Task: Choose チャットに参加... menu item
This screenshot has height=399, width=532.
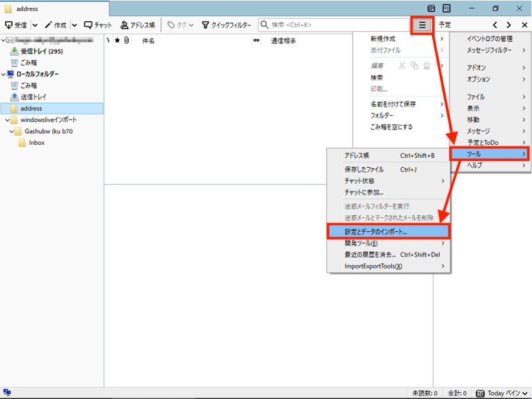Action: [x=388, y=192]
